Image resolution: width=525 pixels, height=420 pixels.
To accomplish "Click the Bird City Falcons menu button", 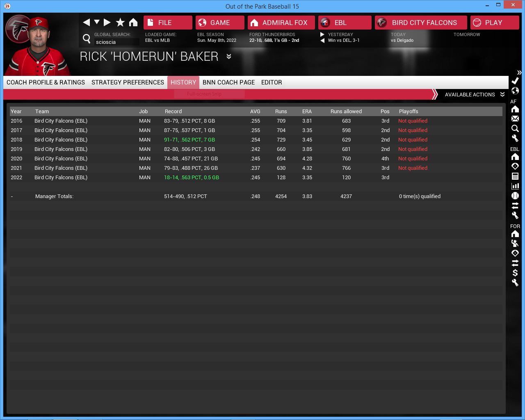I will tap(421, 23).
